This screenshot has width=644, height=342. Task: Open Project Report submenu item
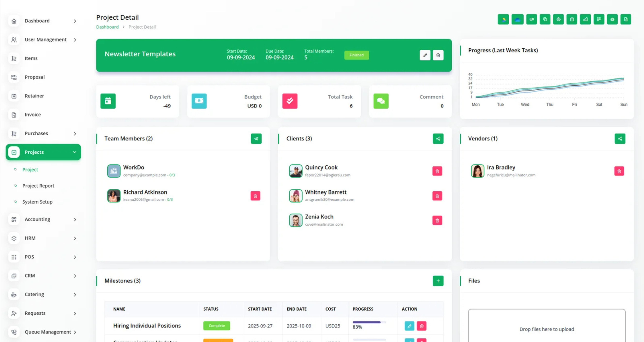pos(38,186)
